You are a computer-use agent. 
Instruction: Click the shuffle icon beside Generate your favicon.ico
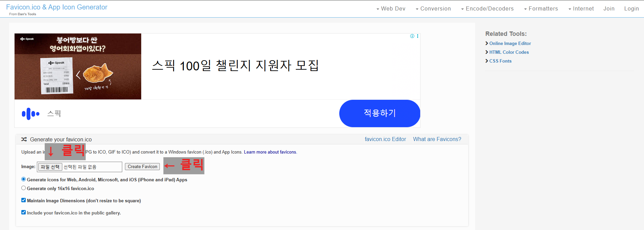click(x=24, y=139)
